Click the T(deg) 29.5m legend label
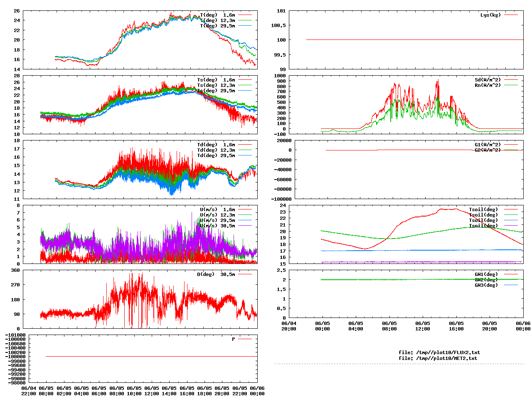 click(x=217, y=26)
